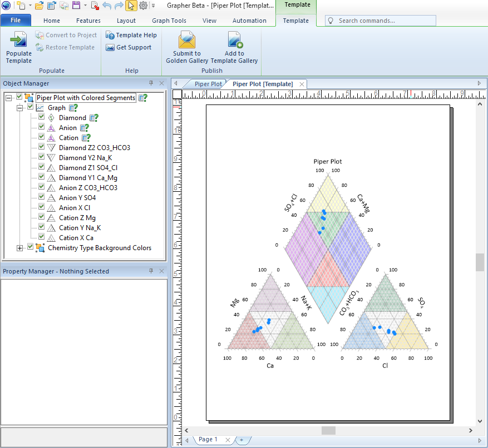Switch to the Piper Plot document tab

click(208, 84)
